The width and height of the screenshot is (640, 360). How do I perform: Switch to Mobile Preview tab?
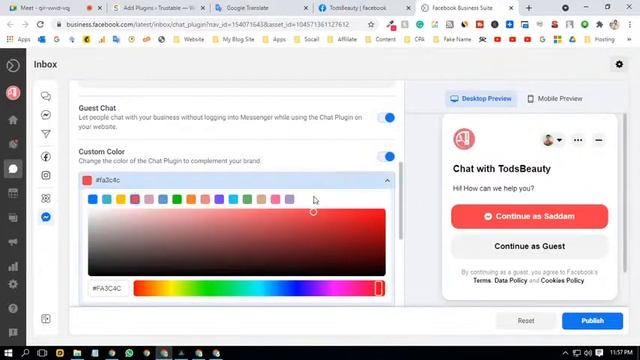click(555, 99)
